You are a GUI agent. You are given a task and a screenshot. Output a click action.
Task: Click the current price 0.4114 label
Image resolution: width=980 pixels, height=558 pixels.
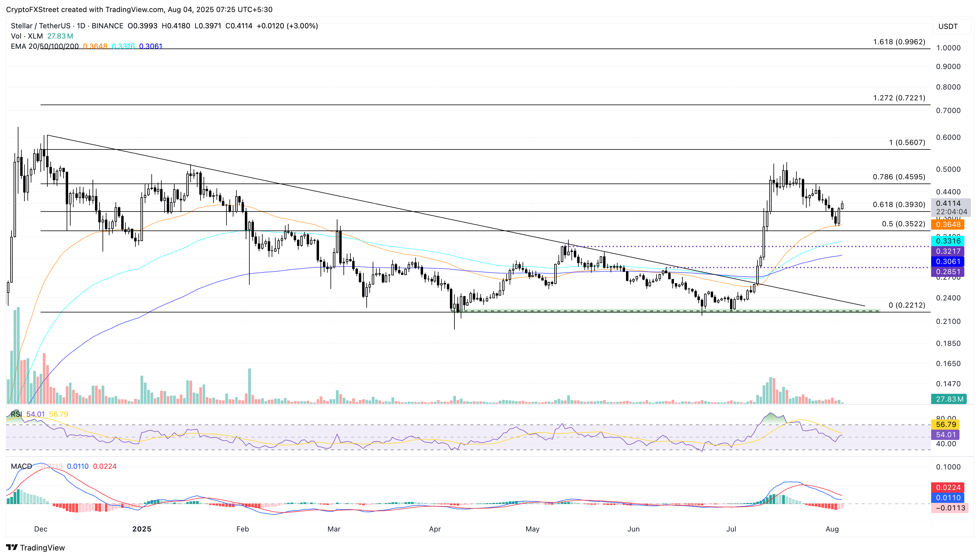tap(948, 203)
